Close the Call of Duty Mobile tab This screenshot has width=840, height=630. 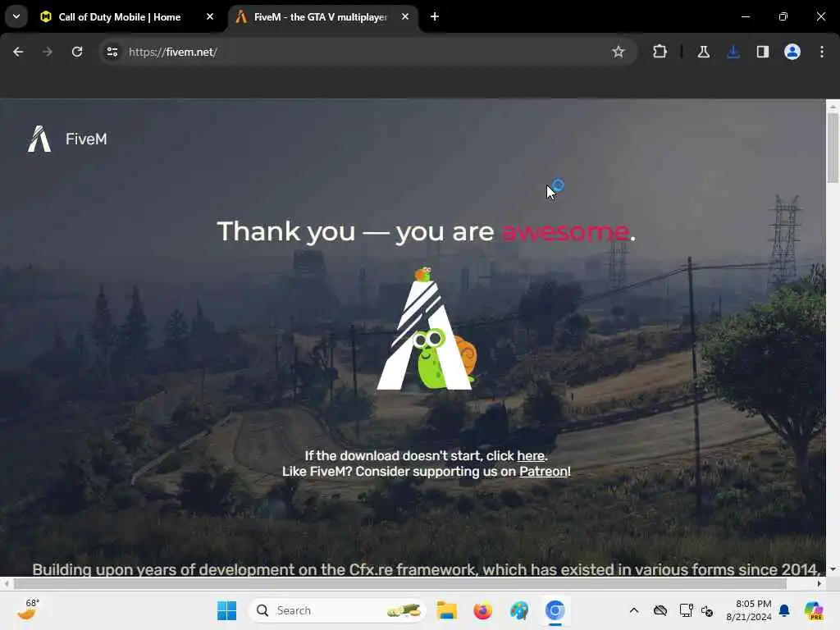coord(210,16)
